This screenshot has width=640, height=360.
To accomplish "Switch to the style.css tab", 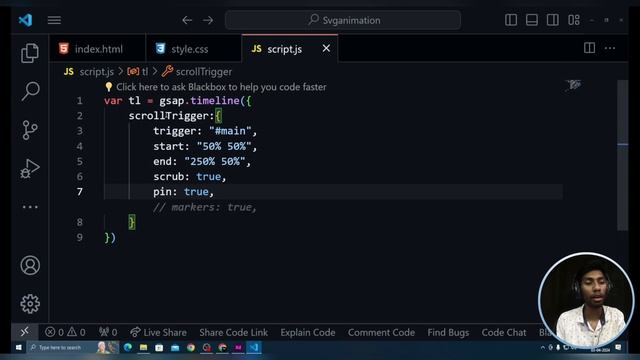I will click(194, 49).
